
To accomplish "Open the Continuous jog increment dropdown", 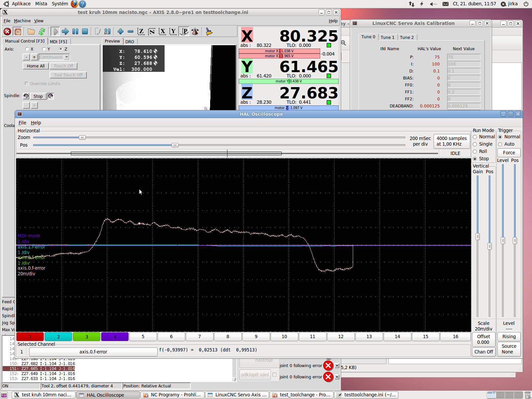I will coord(66,57).
